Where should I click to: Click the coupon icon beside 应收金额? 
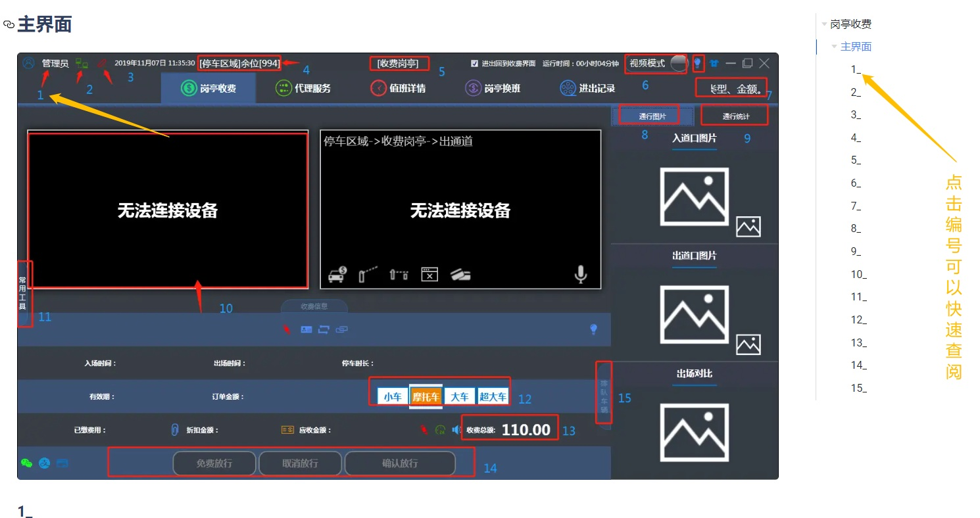click(287, 430)
